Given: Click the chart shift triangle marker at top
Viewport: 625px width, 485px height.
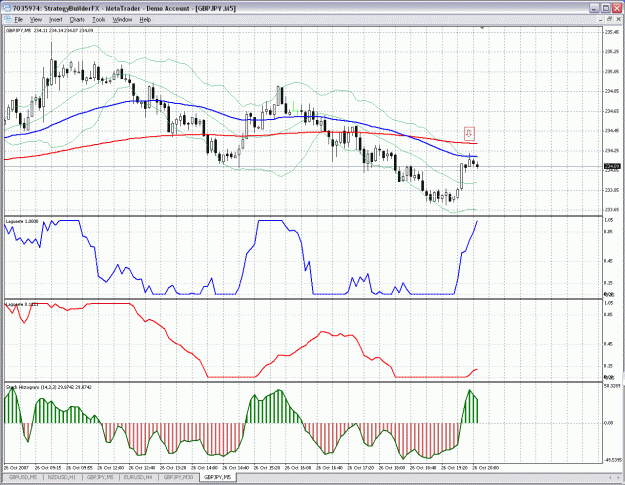Looking at the screenshot, I should click(x=482, y=28).
